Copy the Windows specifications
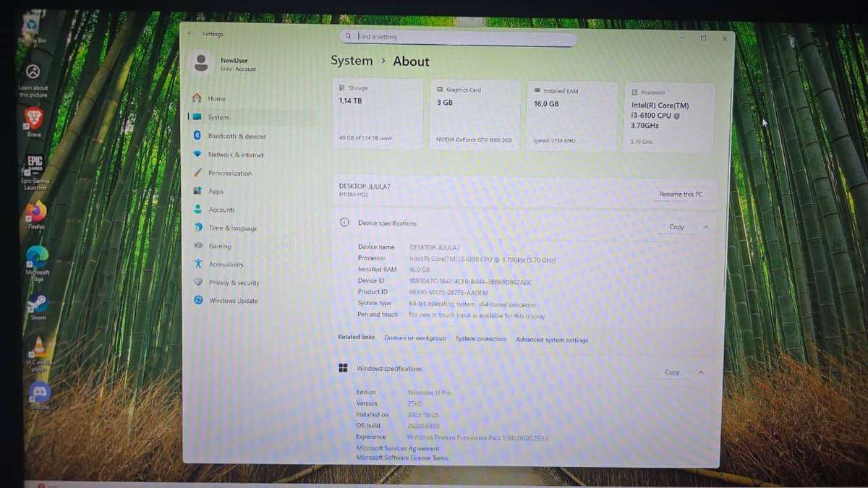 671,372
